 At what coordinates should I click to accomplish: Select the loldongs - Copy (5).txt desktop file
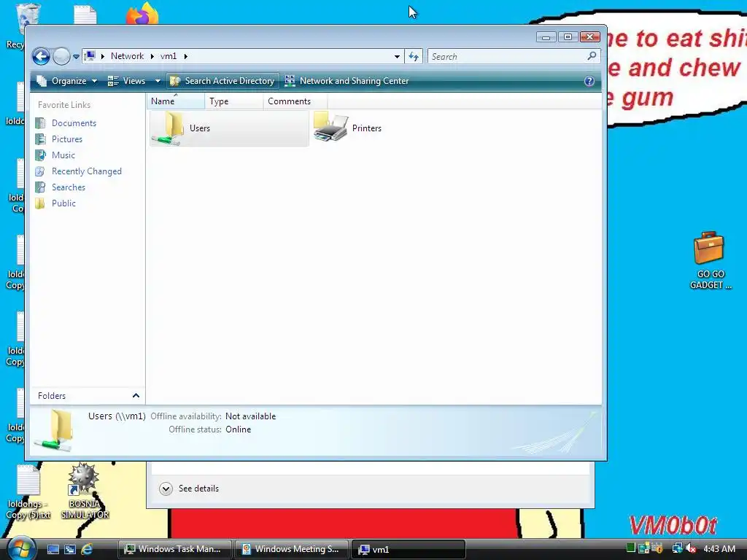[28, 492]
